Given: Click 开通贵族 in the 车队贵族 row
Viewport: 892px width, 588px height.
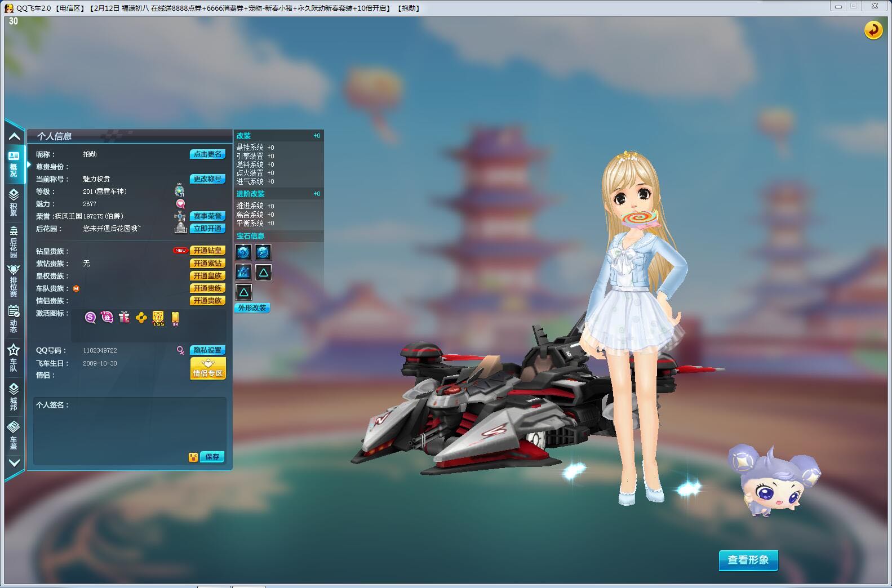Looking at the screenshot, I should (207, 288).
